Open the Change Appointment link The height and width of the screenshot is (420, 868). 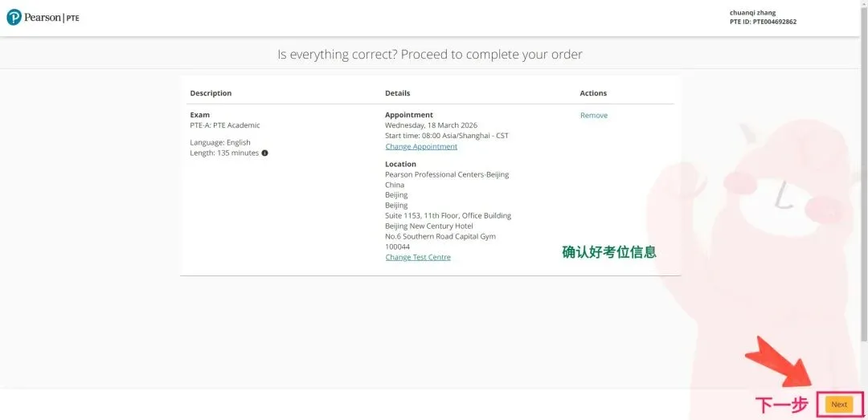421,147
